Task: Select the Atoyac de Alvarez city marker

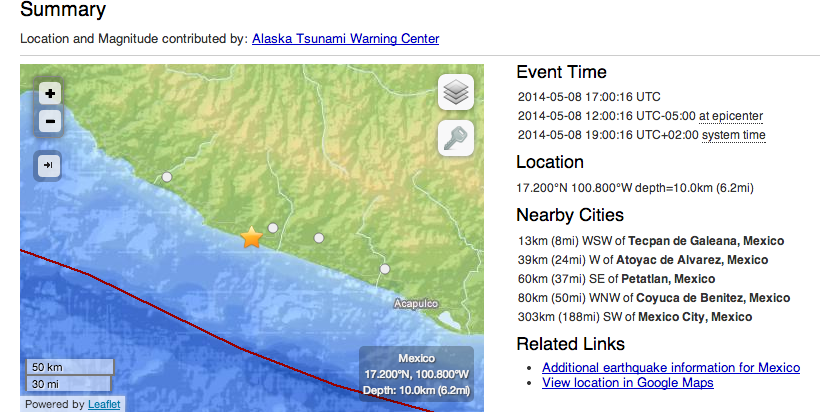Action: (319, 238)
